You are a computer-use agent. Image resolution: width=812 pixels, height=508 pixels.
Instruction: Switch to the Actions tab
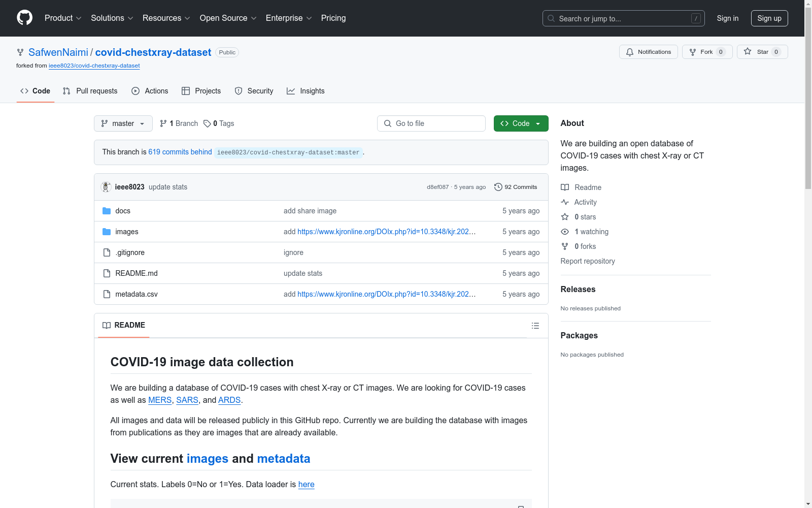[150, 91]
